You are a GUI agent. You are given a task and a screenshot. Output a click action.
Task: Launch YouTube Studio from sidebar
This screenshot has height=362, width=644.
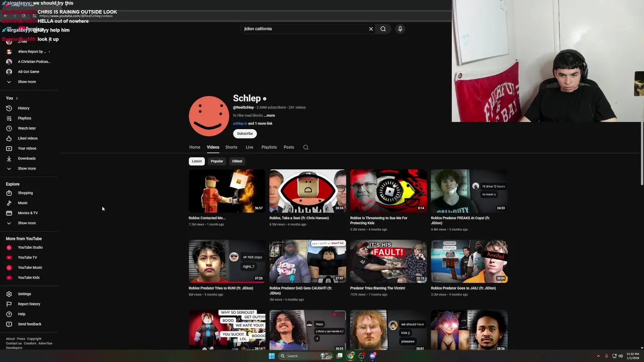pyautogui.click(x=30, y=247)
